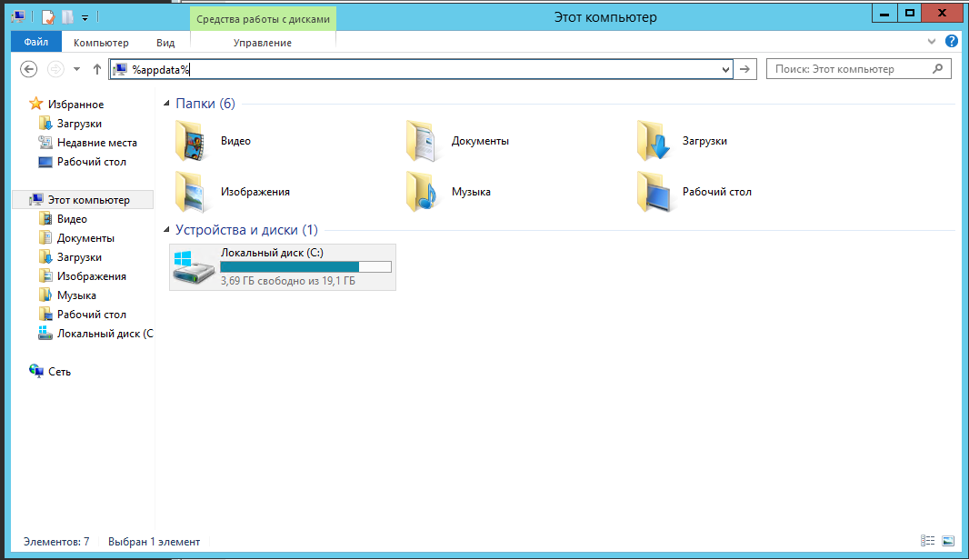Open Рабочий стол under Избранное
The height and width of the screenshot is (560, 969).
[92, 162]
